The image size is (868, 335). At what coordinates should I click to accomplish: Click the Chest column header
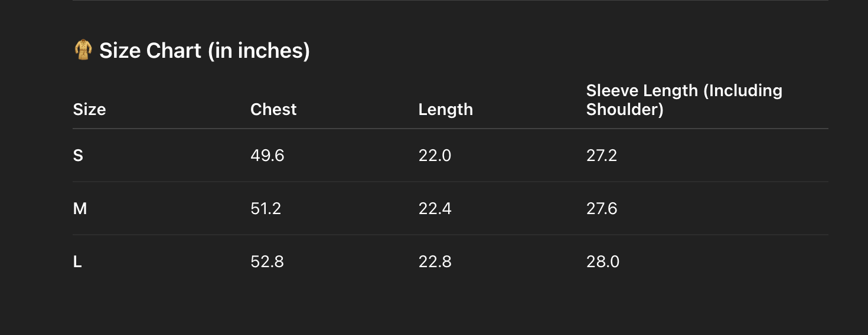pos(273,110)
